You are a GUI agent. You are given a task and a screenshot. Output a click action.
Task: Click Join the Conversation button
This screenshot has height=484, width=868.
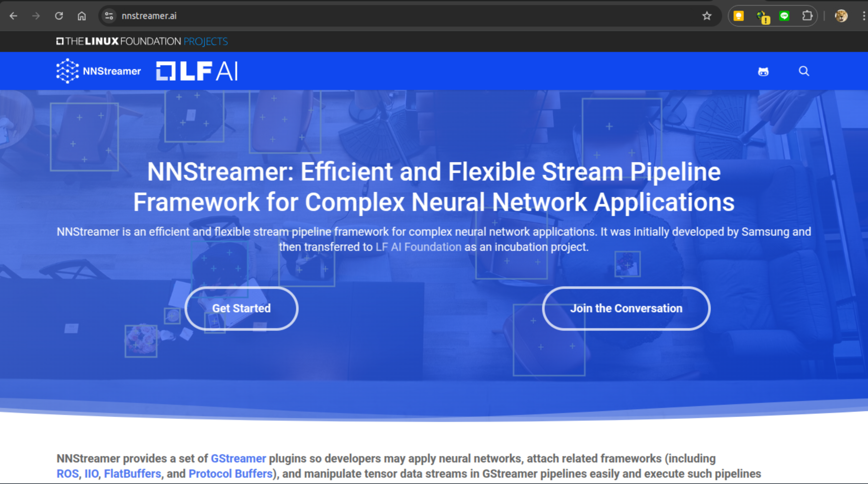(x=626, y=308)
